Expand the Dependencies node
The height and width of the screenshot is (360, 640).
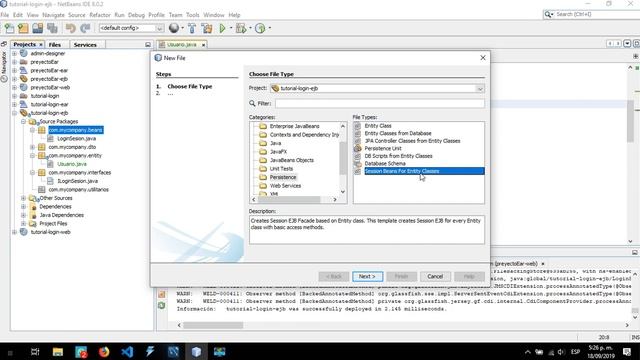23,207
